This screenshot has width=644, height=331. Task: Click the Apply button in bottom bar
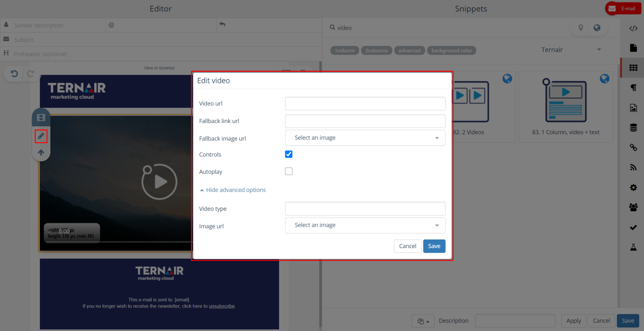click(x=574, y=321)
